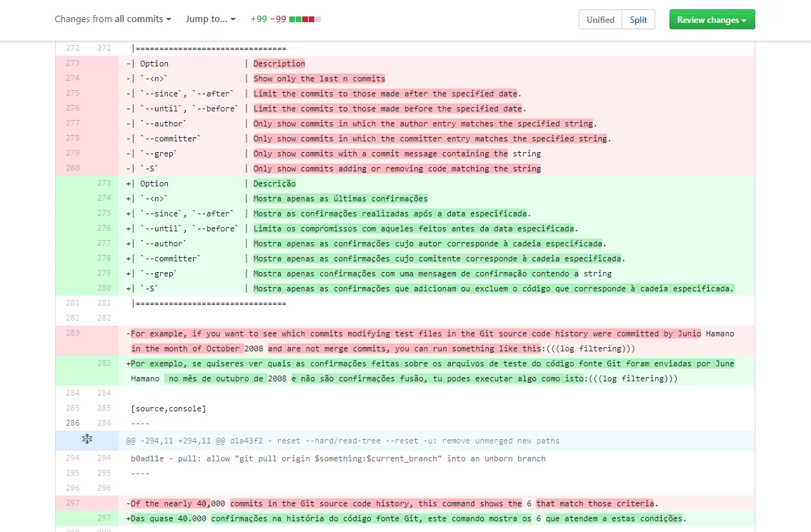
Task: Switch to Split diff view
Action: 638,20
